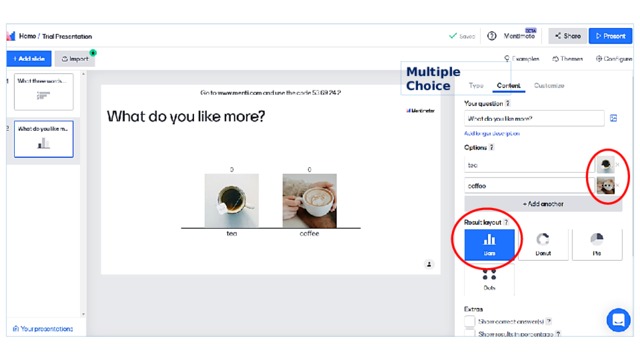Click the Your question input field
640x360 pixels.
[x=534, y=118]
